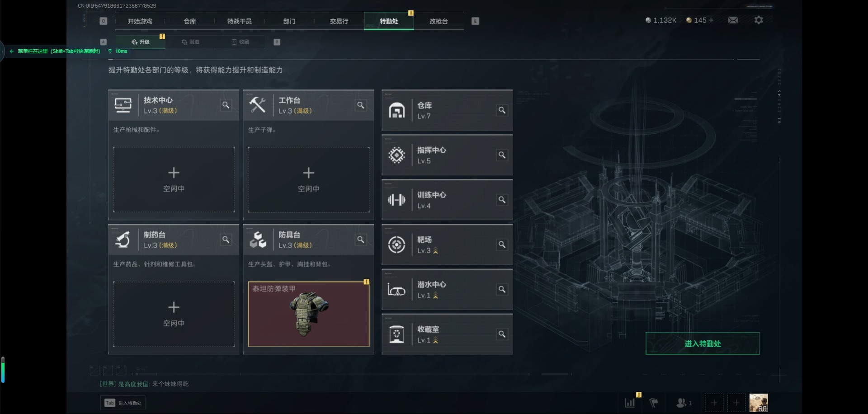Switch to the 改枪台 tab

point(439,21)
